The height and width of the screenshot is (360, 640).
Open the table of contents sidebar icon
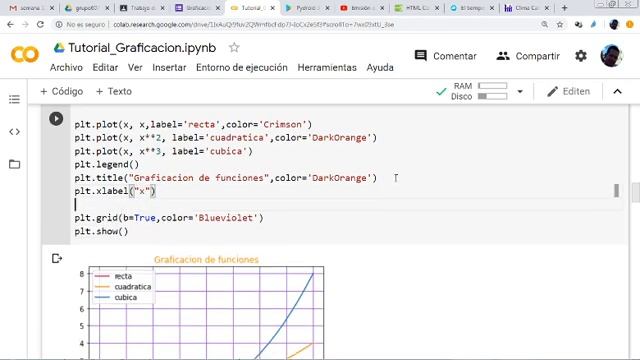click(x=14, y=99)
